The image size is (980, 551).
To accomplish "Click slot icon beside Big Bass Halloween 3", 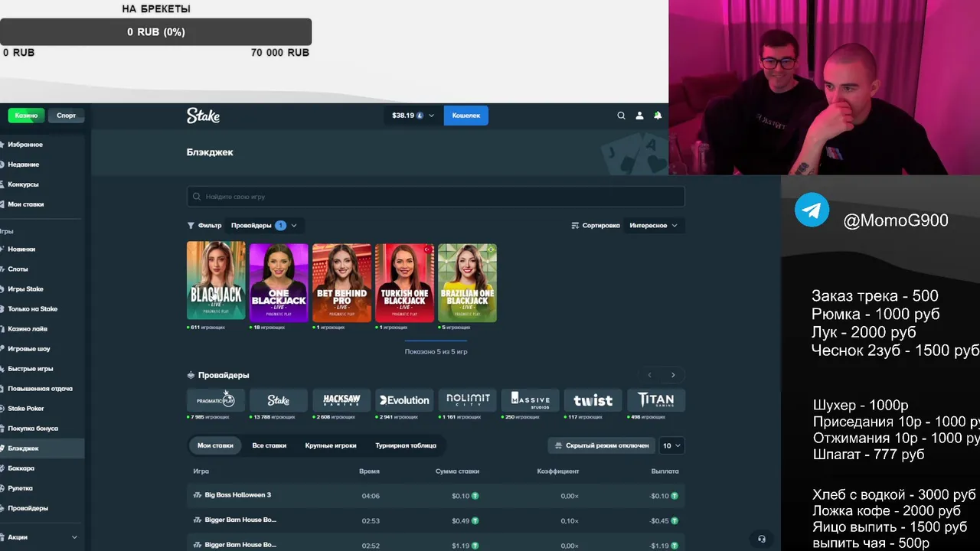I will pyautogui.click(x=197, y=495).
